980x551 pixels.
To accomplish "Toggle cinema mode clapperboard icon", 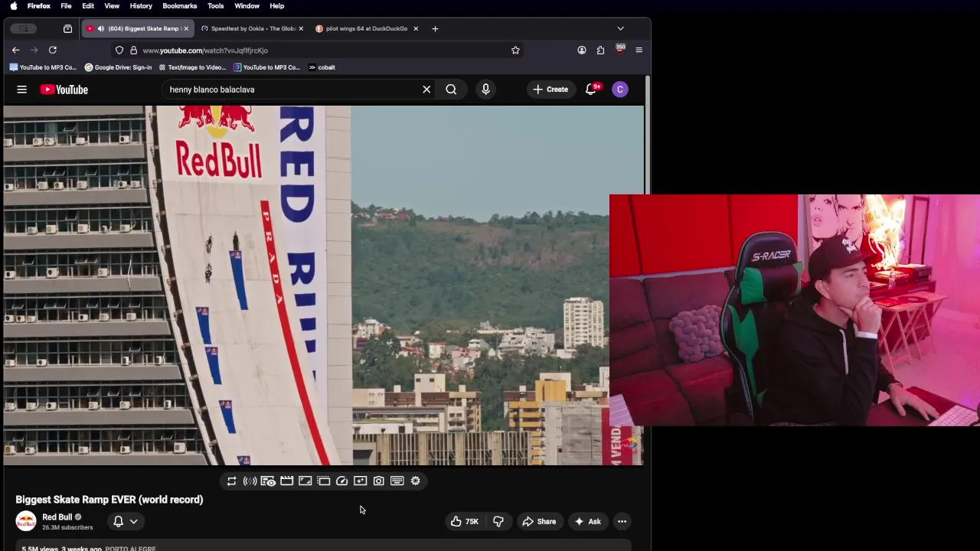I will (x=286, y=481).
